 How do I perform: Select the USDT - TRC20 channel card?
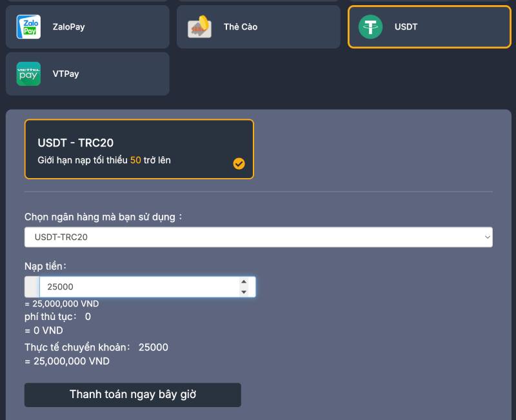pyautogui.click(x=139, y=149)
